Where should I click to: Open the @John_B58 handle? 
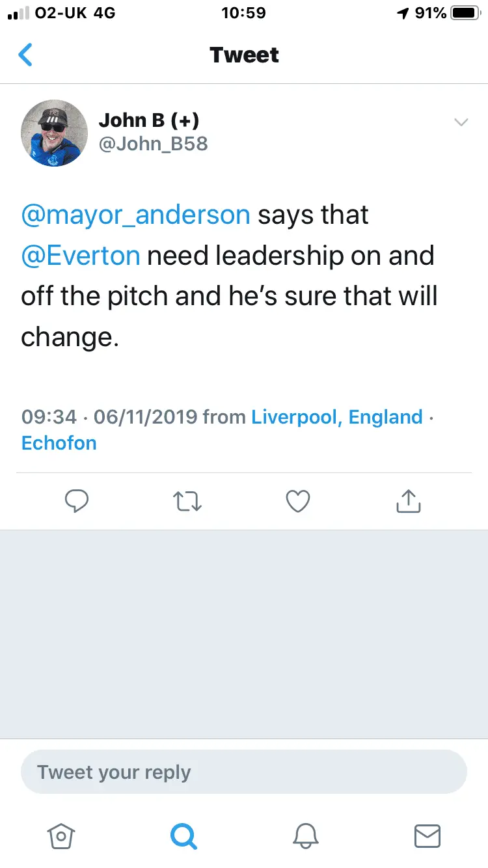(153, 144)
